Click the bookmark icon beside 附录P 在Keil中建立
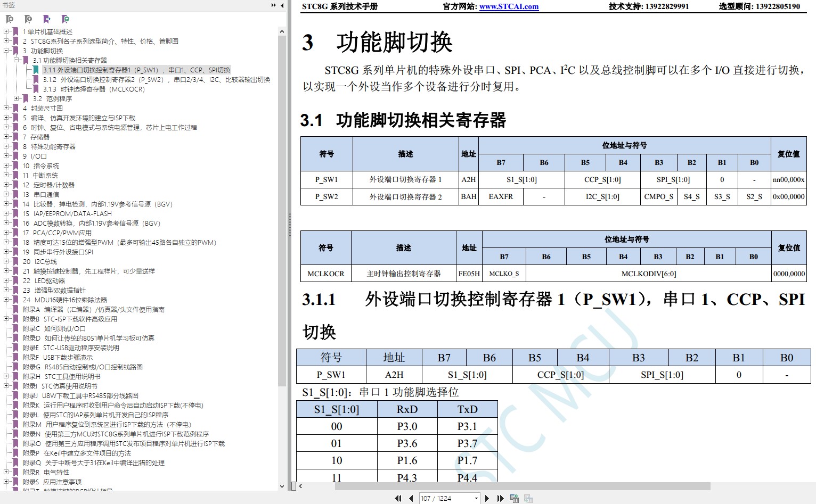Image resolution: width=816 pixels, height=504 pixels. coord(15,453)
